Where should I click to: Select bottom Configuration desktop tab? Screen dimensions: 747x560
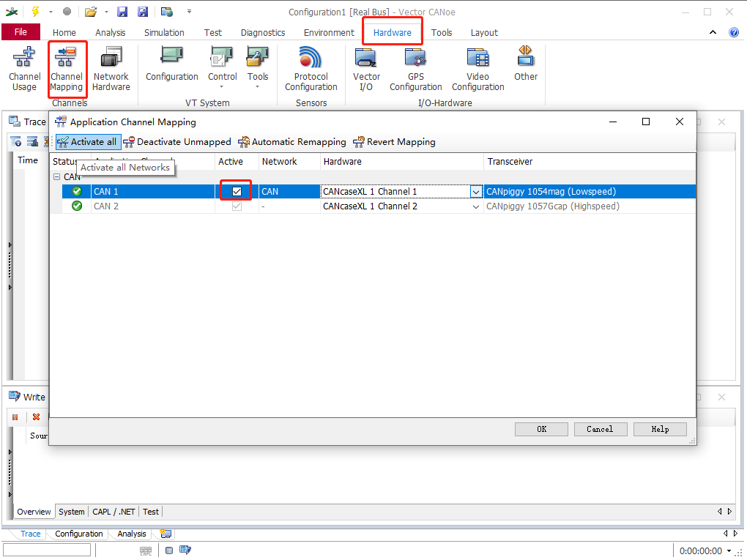pos(78,534)
